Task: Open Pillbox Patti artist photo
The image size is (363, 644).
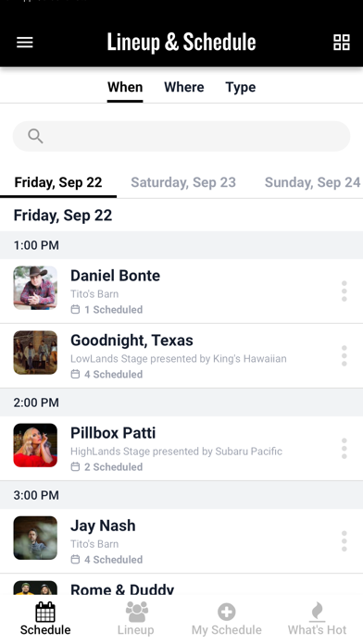Action: point(35,445)
